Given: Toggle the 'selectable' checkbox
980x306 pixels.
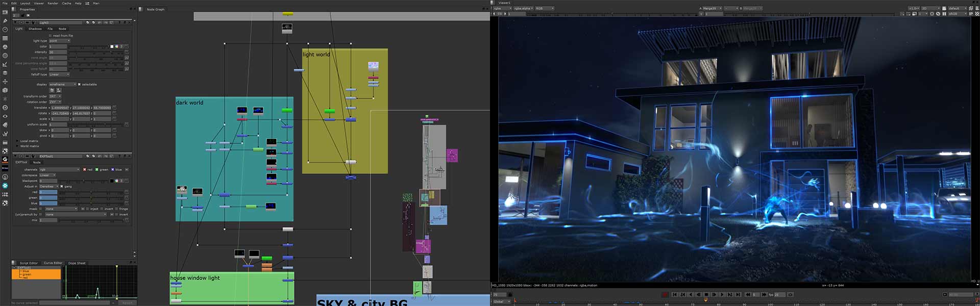Looking at the screenshot, I should pyautogui.click(x=79, y=85).
